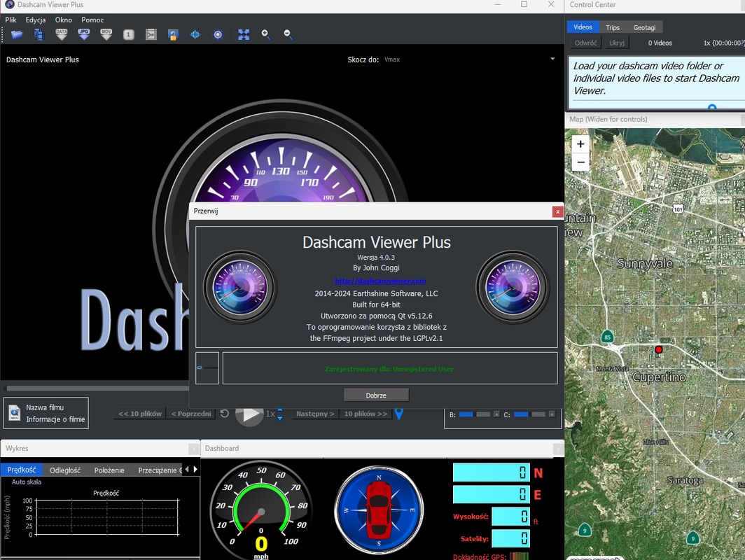The image size is (745, 560).
Task: Click the B brightness slider bar
Action: tap(475, 414)
